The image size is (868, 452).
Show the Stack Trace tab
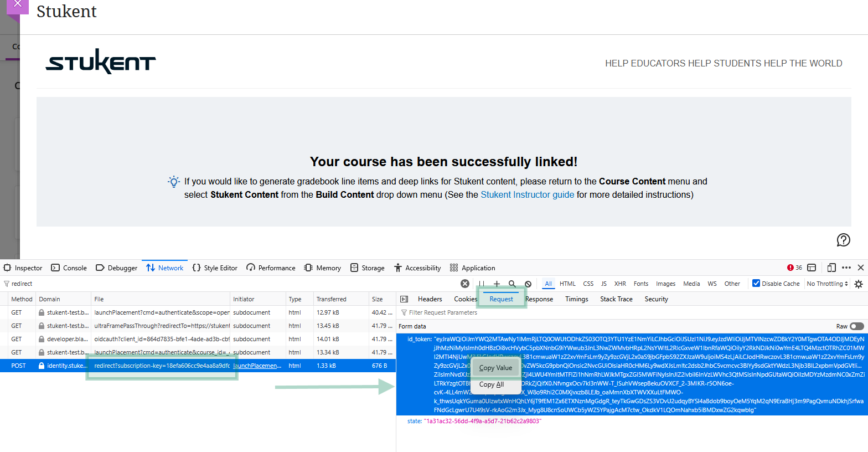pyautogui.click(x=616, y=299)
